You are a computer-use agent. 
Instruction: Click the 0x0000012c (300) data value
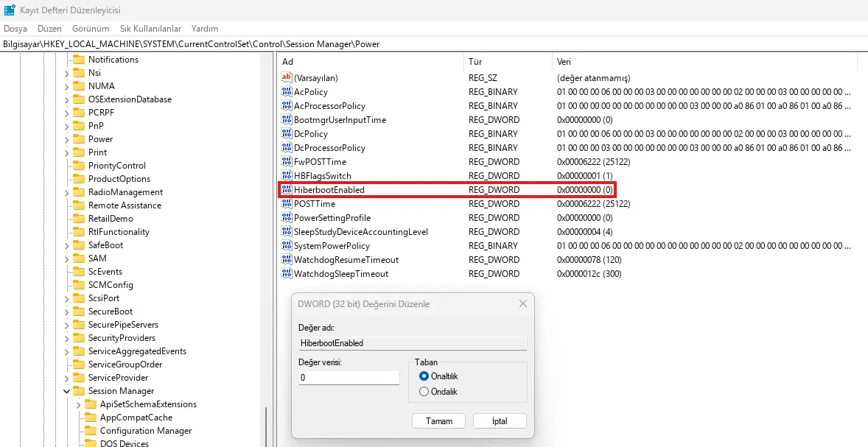(589, 273)
